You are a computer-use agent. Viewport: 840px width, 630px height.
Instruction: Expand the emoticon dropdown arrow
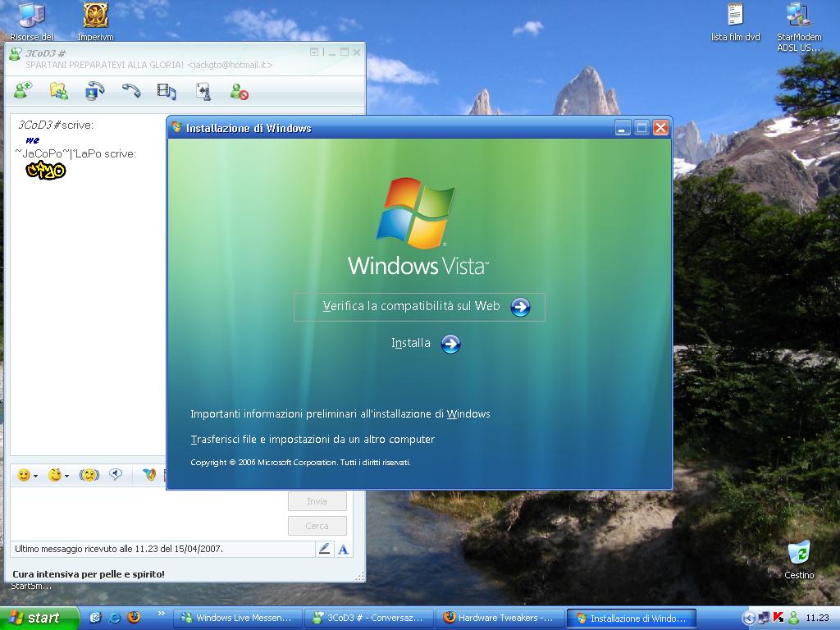(35, 476)
